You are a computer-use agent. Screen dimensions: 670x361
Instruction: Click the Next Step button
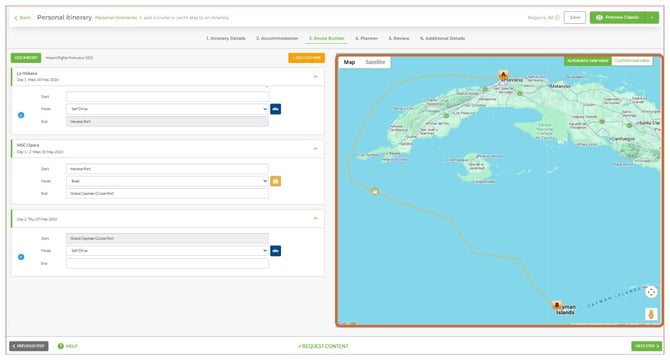(x=646, y=346)
